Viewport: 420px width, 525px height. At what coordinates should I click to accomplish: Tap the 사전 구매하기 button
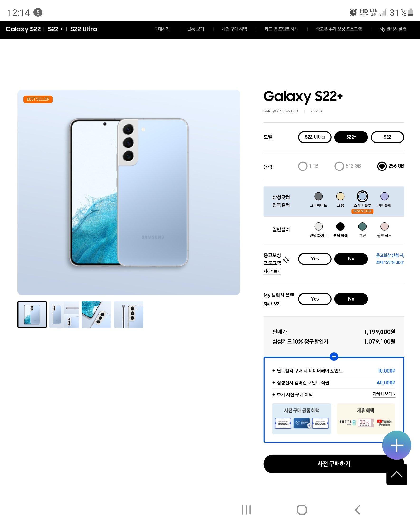334,464
